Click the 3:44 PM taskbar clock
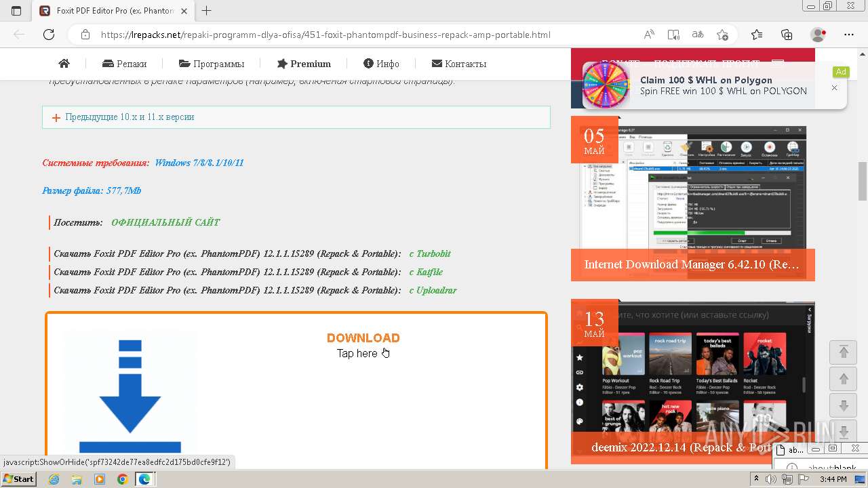Image resolution: width=868 pixels, height=488 pixels. coord(833,479)
